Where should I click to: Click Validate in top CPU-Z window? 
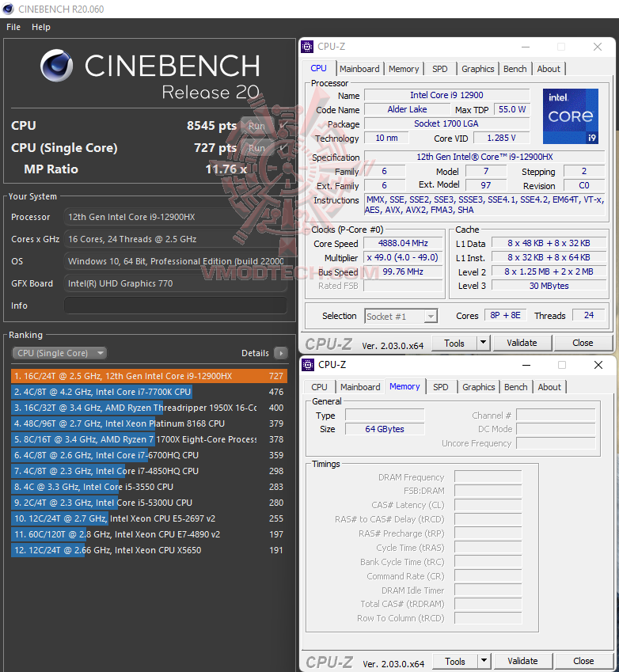coord(522,343)
